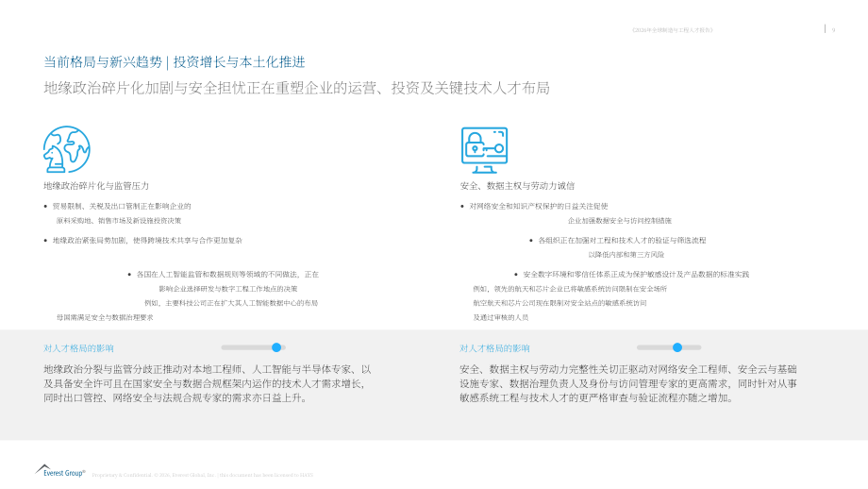The height and width of the screenshot is (489, 868).
Task: Select bullet 对网络安全和知识产权保护的日益关注促使
Action: (539, 206)
